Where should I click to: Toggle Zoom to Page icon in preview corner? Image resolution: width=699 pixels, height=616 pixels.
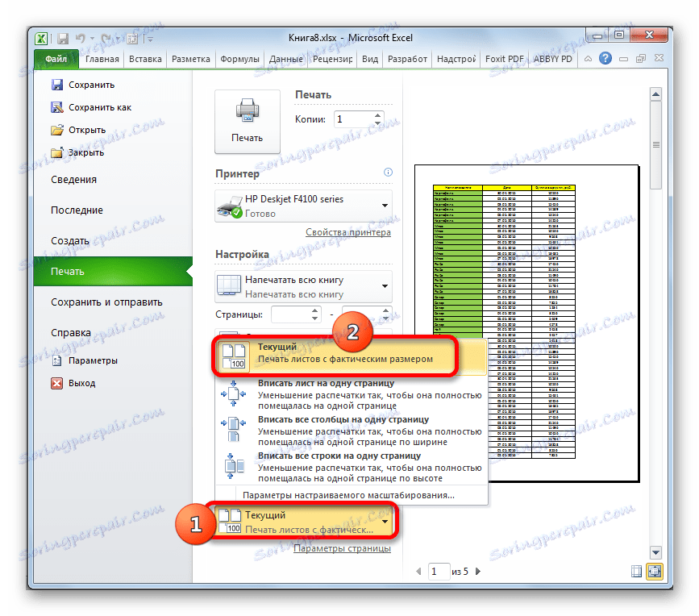coord(655,572)
